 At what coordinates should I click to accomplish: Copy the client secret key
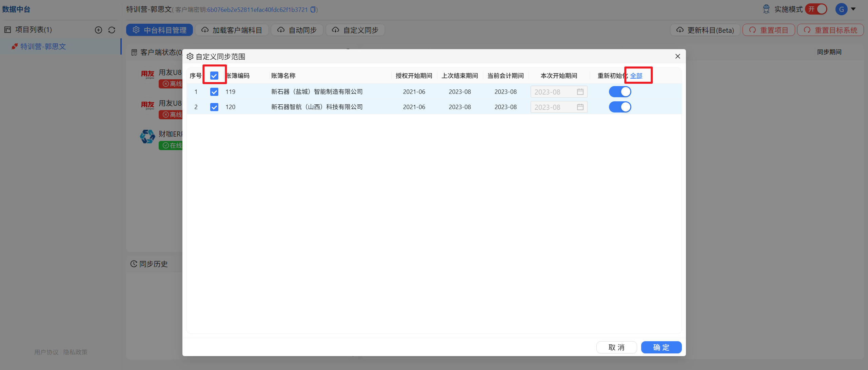[x=313, y=9]
